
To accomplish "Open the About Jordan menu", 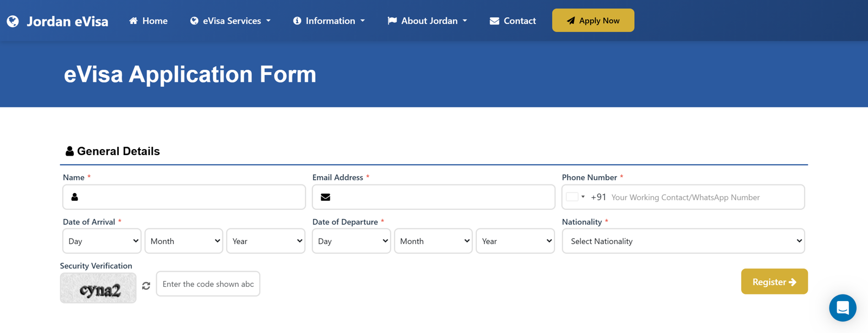I will tap(427, 21).
